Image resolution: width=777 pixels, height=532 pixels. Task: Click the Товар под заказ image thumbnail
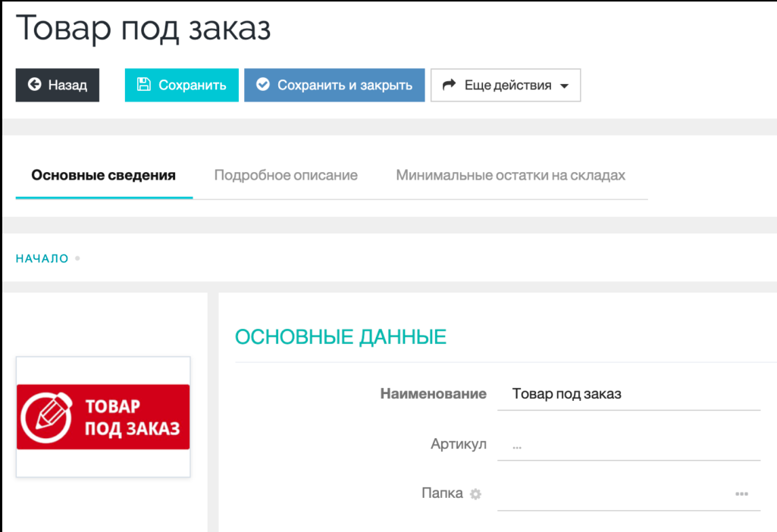point(103,418)
